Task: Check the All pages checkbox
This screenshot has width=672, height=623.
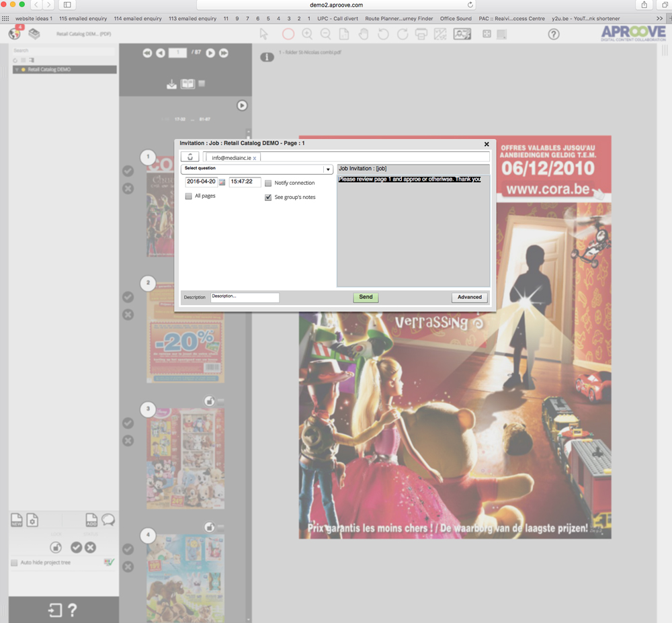Action: [188, 196]
